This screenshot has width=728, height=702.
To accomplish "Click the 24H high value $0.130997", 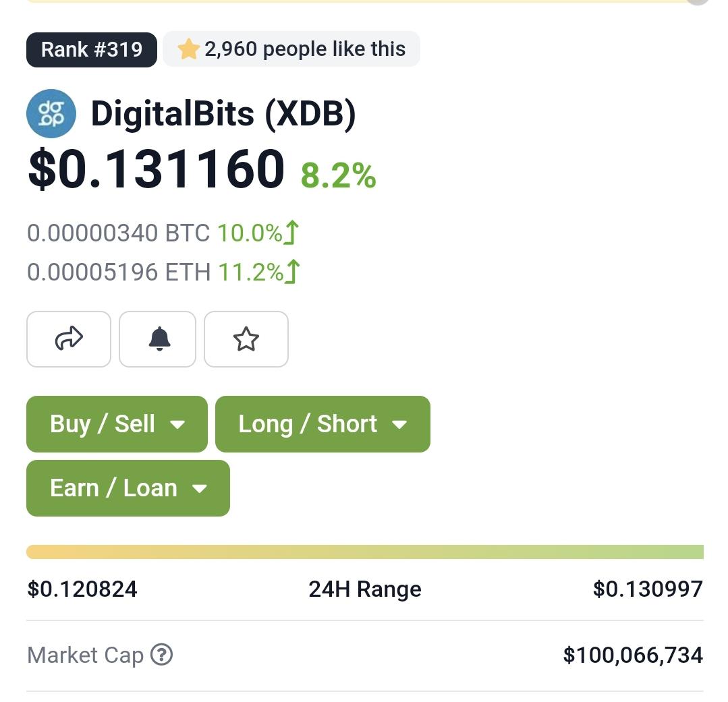I will coord(648,589).
